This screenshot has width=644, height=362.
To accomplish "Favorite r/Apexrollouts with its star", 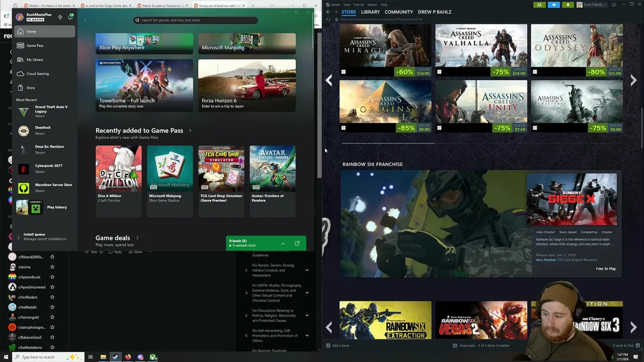I will [x=52, y=277].
